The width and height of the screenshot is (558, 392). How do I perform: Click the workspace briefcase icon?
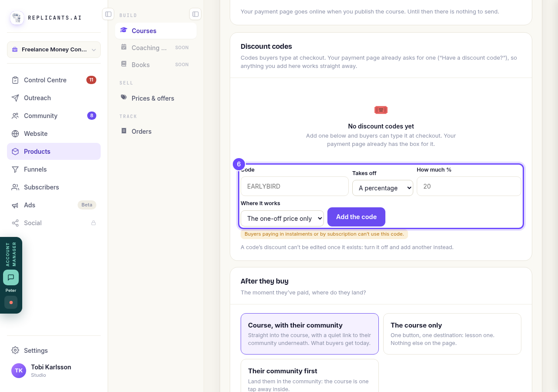(x=15, y=50)
